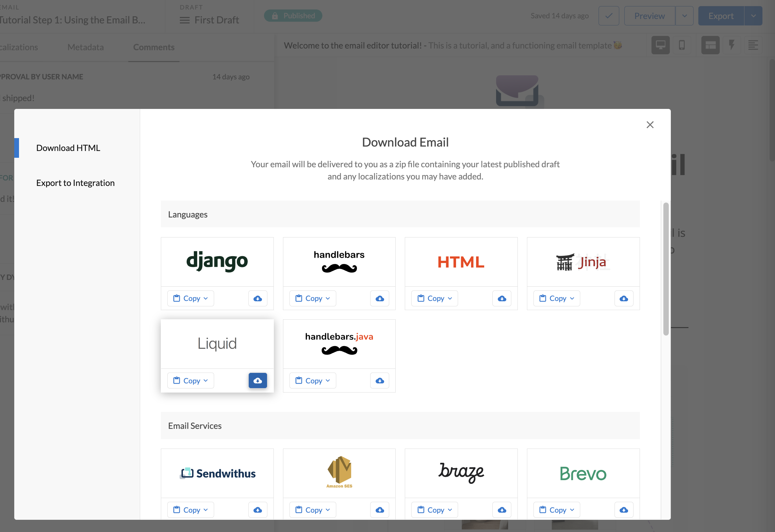The width and height of the screenshot is (775, 532).
Task: Toggle the Published status badge
Action: tap(293, 15)
